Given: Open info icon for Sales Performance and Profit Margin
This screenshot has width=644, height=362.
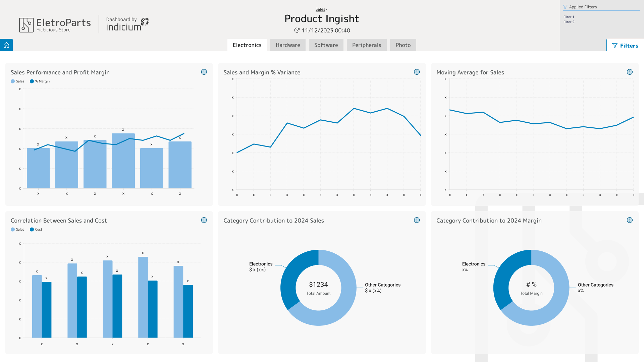Looking at the screenshot, I should (x=204, y=72).
